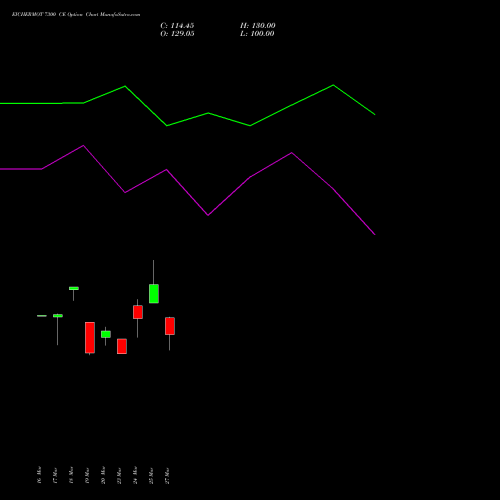Click the green indicator line
This screenshot has height=500, width=500.
pos(208,113)
